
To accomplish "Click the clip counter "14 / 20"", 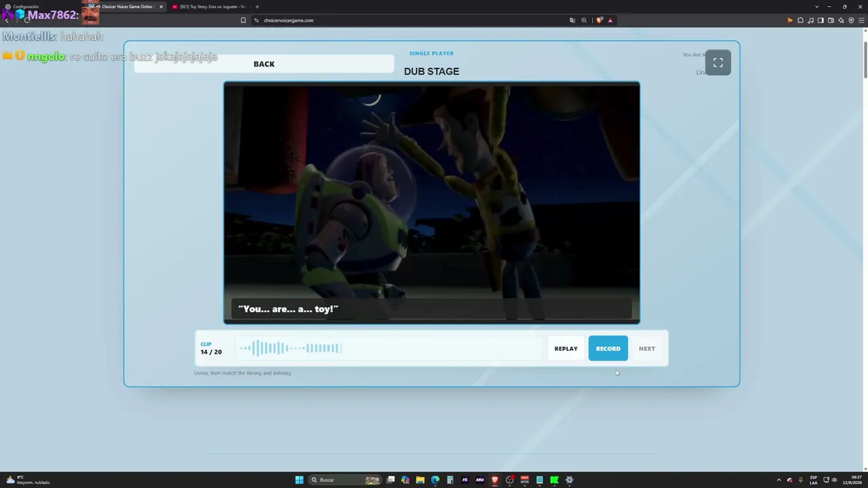I will [x=211, y=352].
